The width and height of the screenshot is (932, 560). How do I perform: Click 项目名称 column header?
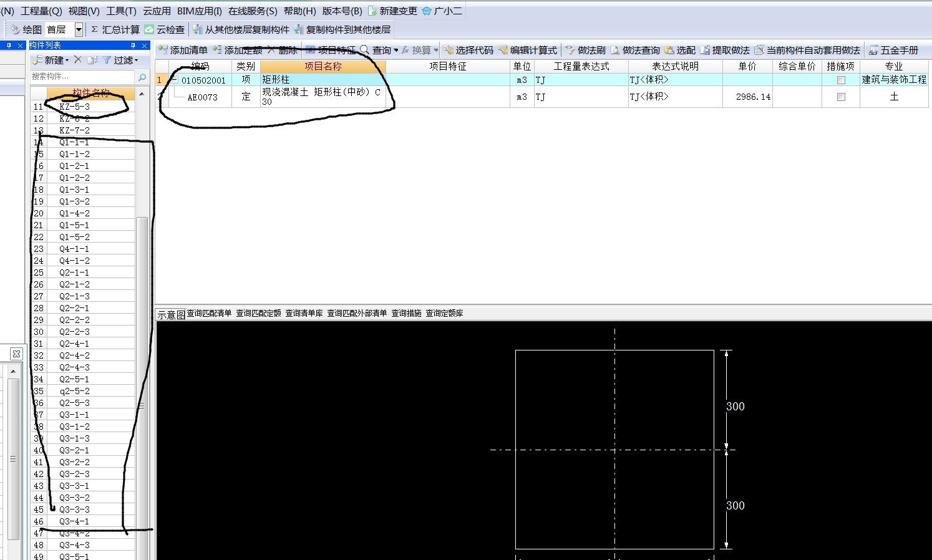pyautogui.click(x=323, y=66)
